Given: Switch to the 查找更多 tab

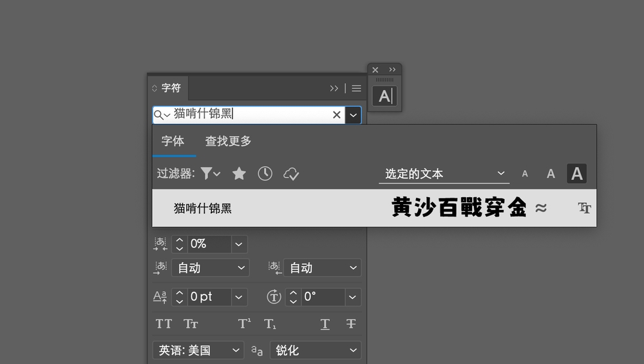Looking at the screenshot, I should coord(228,141).
